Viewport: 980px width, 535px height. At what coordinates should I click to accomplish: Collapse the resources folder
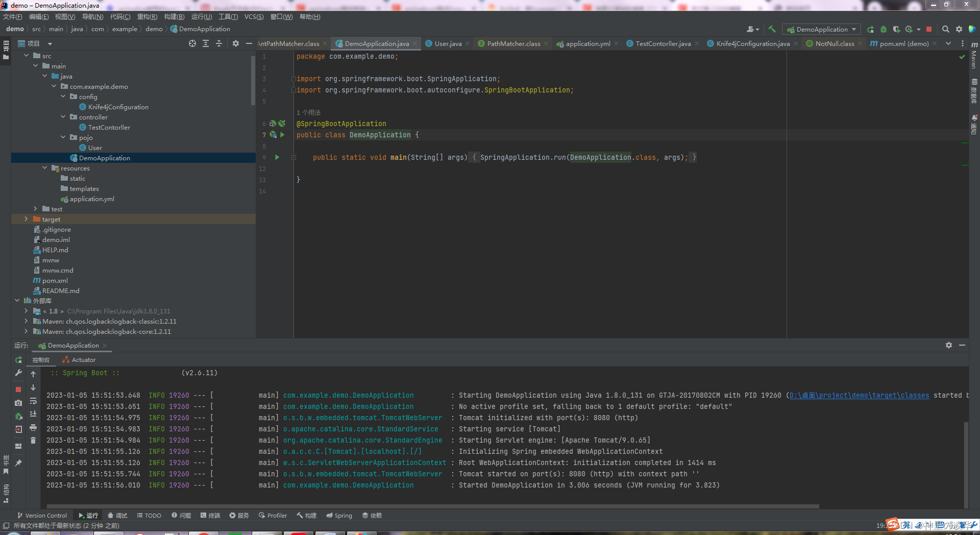[x=44, y=168]
